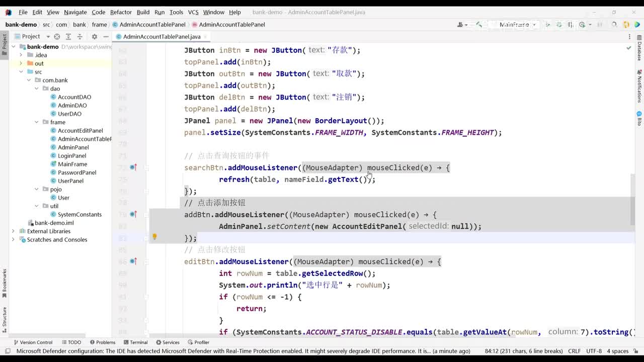Open the VCS menu
644x362 pixels.
click(x=193, y=12)
